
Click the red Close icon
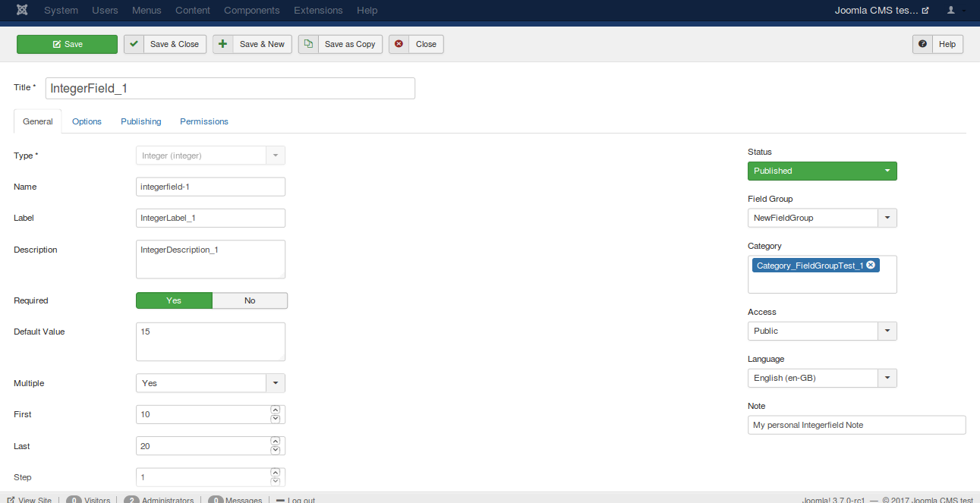point(399,44)
